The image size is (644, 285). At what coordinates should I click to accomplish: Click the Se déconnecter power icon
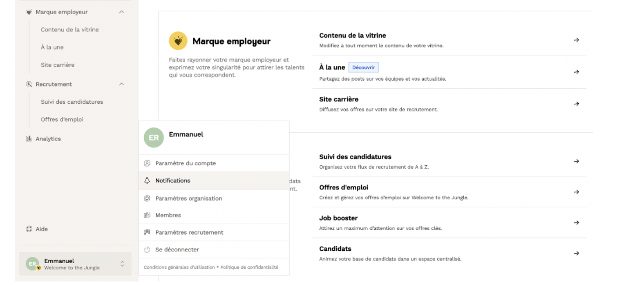pos(147,249)
